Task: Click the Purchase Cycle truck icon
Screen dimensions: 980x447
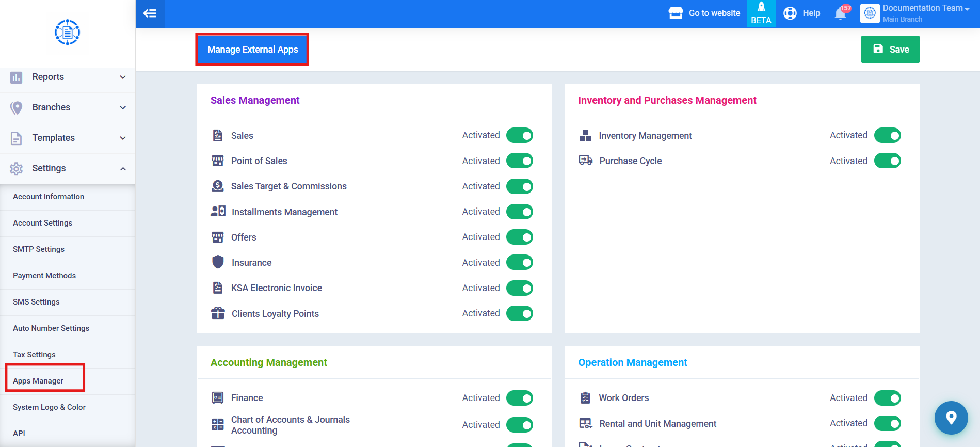Action: (x=586, y=161)
